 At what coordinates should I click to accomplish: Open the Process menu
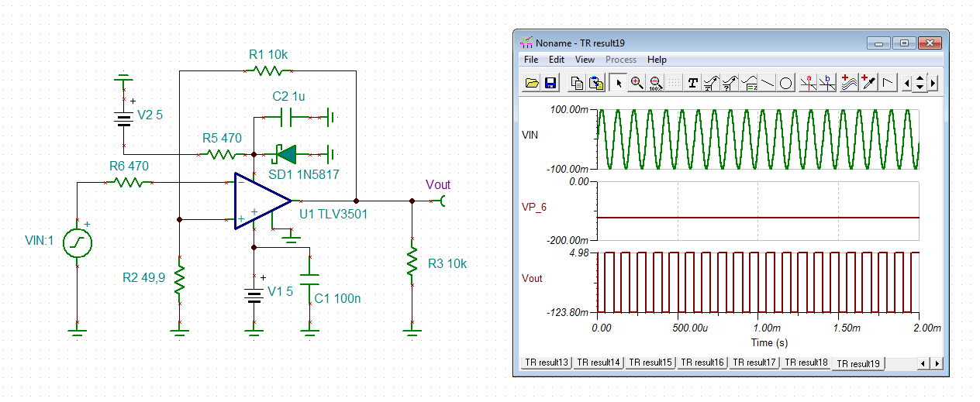[x=621, y=60]
